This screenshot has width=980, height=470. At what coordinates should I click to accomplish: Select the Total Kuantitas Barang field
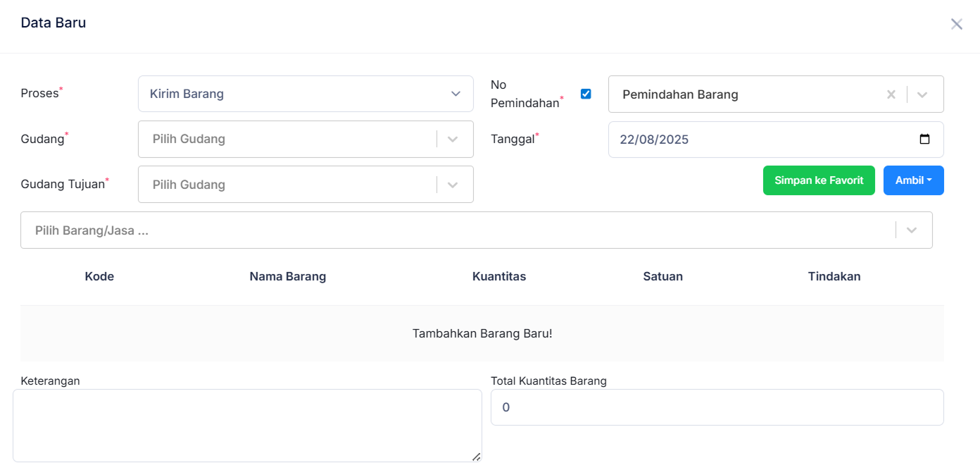717,407
